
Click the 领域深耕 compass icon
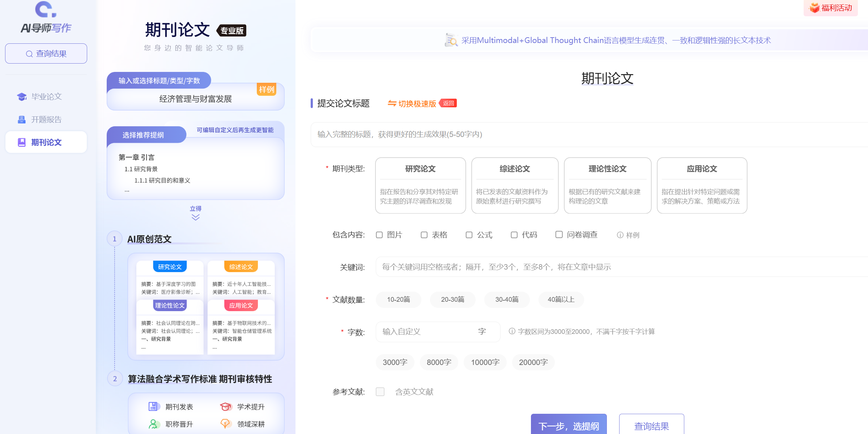226,424
